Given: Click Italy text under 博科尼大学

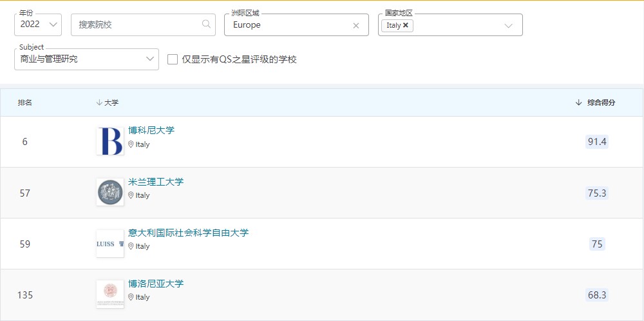Looking at the screenshot, I should [x=142, y=144].
